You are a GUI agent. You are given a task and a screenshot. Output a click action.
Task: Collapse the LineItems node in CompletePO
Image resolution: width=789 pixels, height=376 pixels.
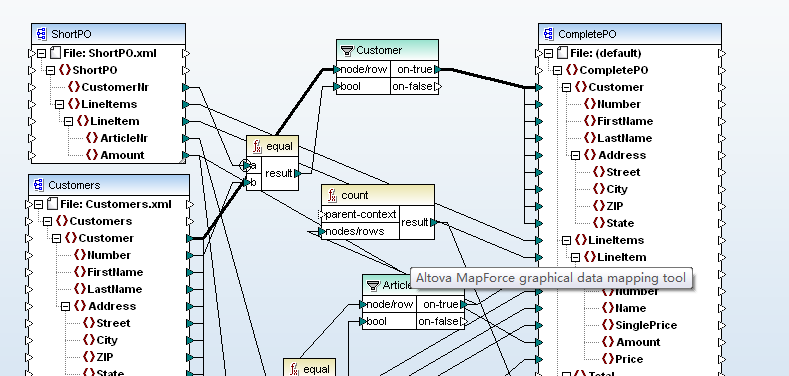point(567,240)
